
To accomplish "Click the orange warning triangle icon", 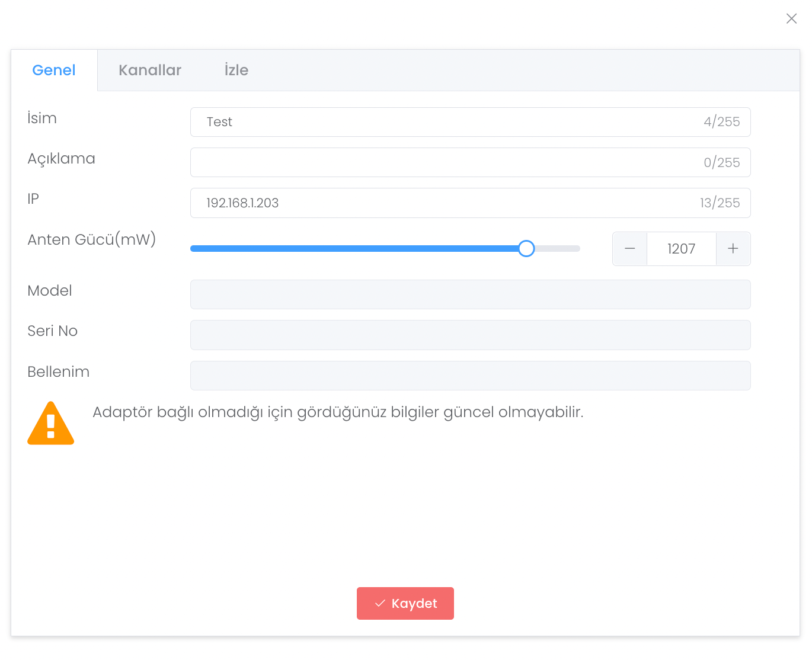I will point(51,424).
